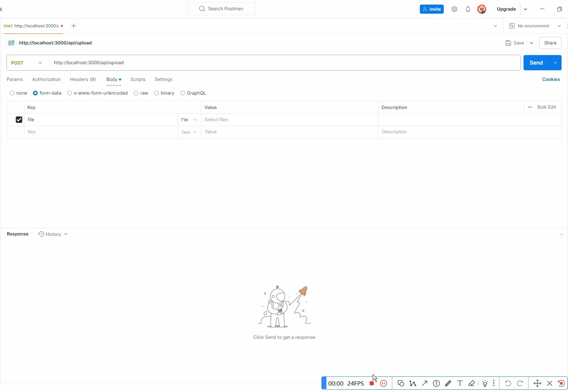Select the text annotation tool

click(x=460, y=383)
